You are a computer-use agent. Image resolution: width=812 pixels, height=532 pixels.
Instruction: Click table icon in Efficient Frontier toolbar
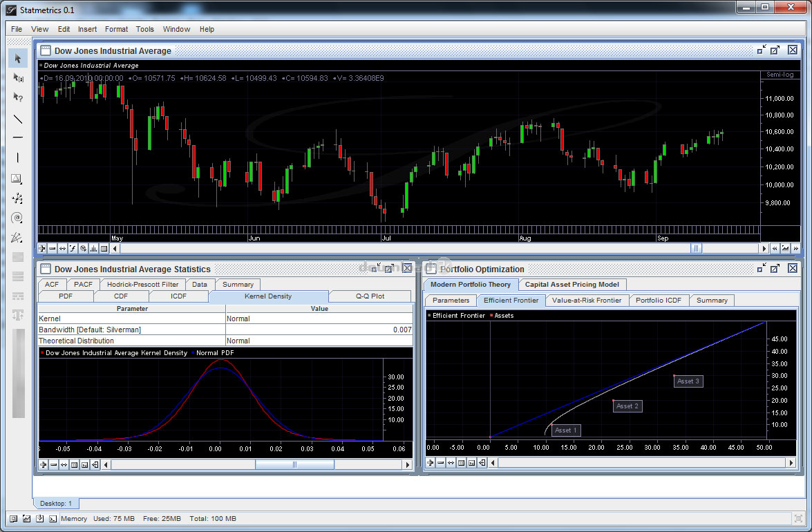click(462, 463)
